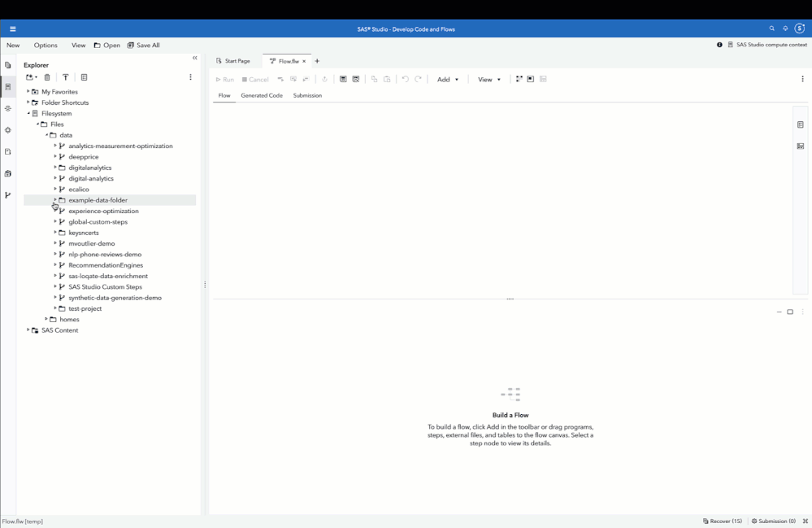Open the Steps sidebar pane icon
Viewport: 812px width, 528px height.
(8, 109)
